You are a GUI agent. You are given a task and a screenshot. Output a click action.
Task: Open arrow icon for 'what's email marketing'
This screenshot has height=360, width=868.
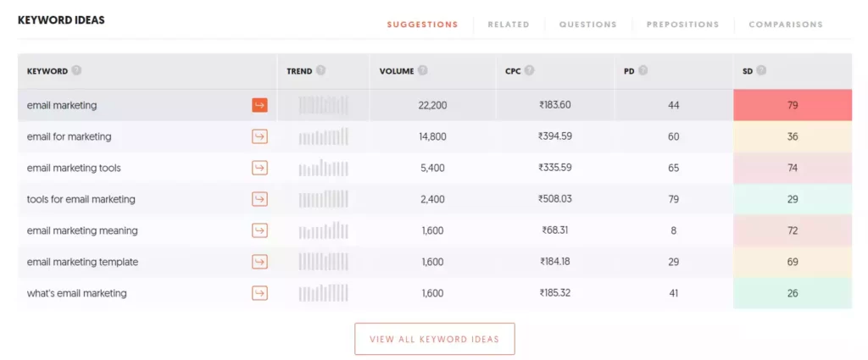tap(259, 293)
